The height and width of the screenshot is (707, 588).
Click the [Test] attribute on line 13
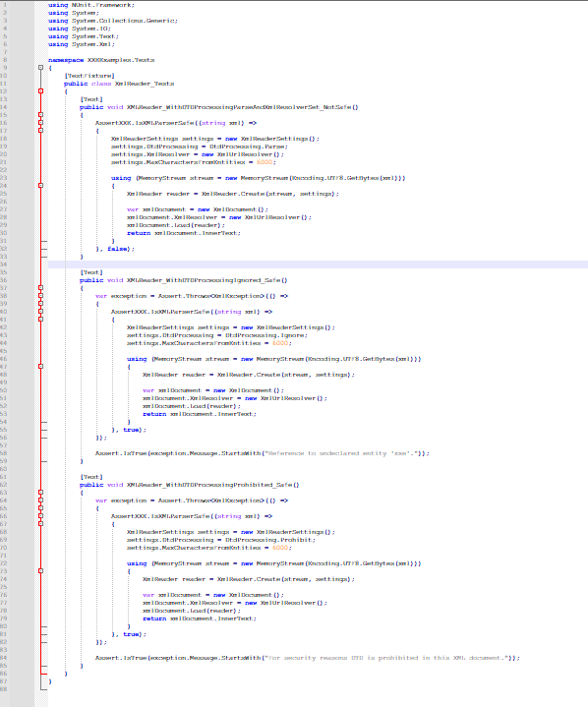[91, 99]
